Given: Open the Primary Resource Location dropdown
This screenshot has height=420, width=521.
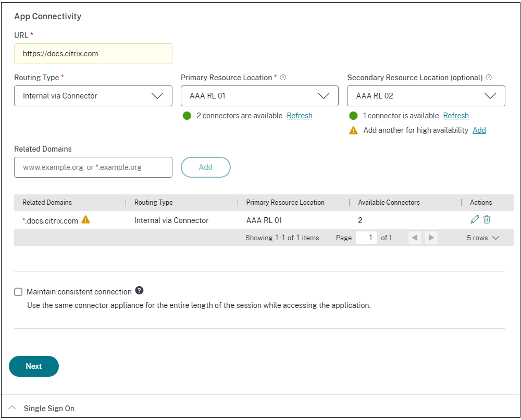Looking at the screenshot, I should (259, 96).
